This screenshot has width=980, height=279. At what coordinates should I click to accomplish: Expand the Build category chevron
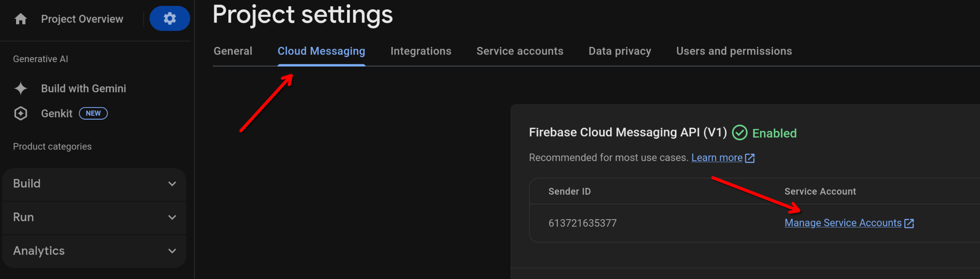point(172,184)
